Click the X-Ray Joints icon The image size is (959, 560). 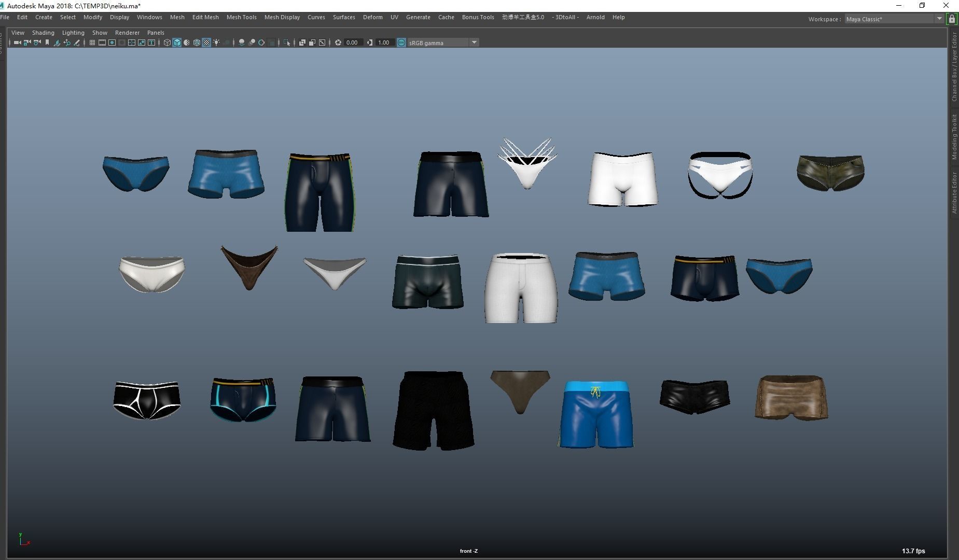(x=322, y=43)
